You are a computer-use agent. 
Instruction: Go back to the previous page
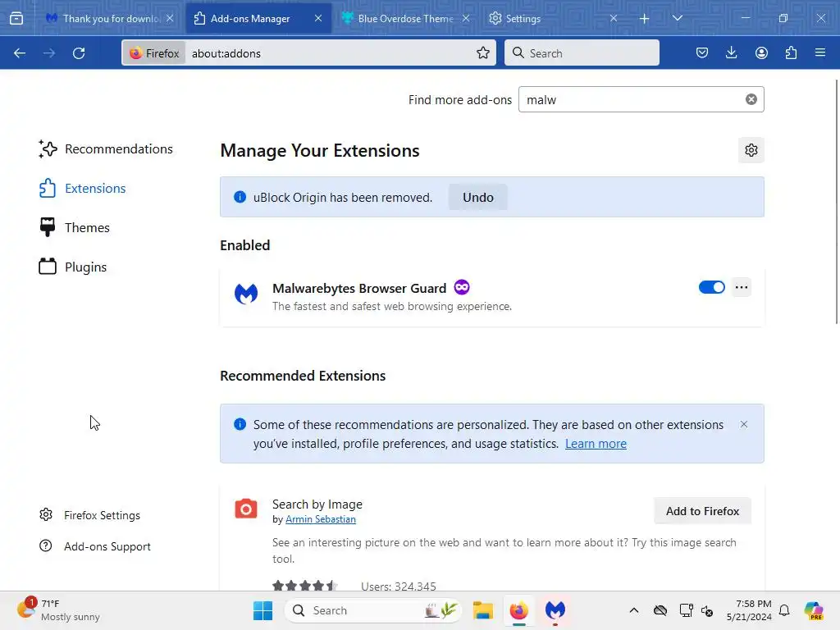coord(20,53)
